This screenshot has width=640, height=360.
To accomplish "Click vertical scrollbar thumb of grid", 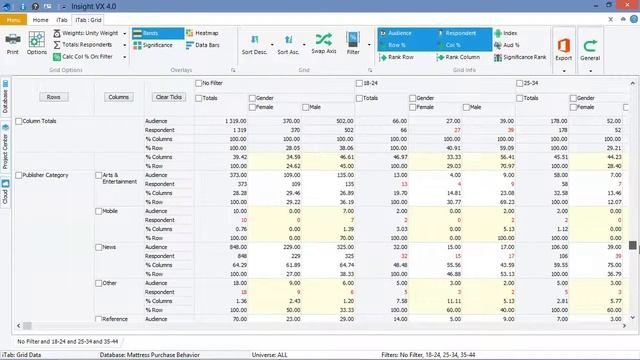I will coord(633,245).
